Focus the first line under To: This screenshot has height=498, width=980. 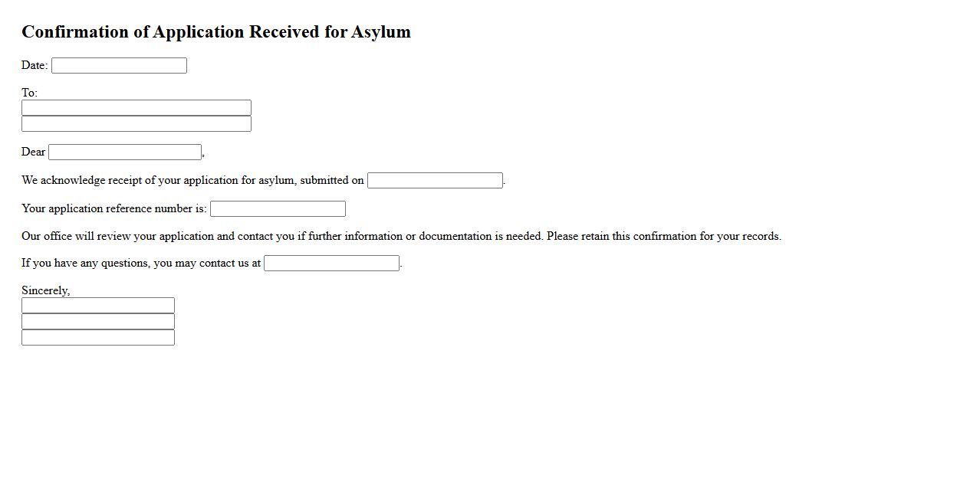click(136, 108)
